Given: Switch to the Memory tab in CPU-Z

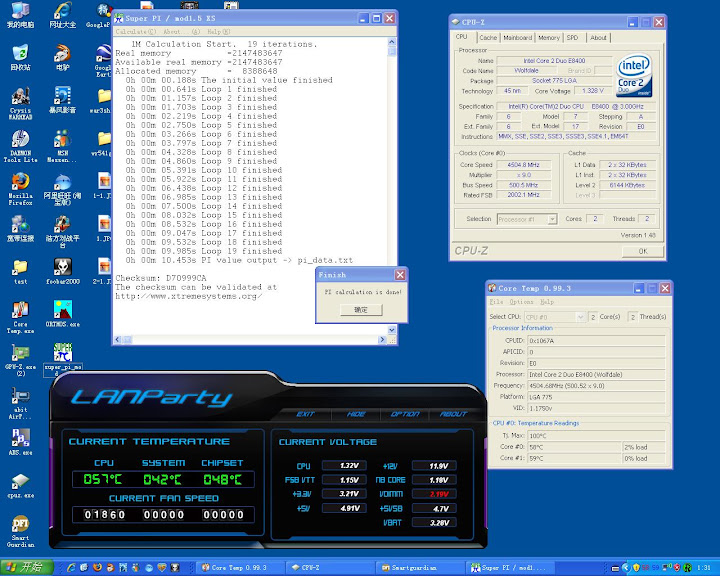Looking at the screenshot, I should click(x=548, y=38).
